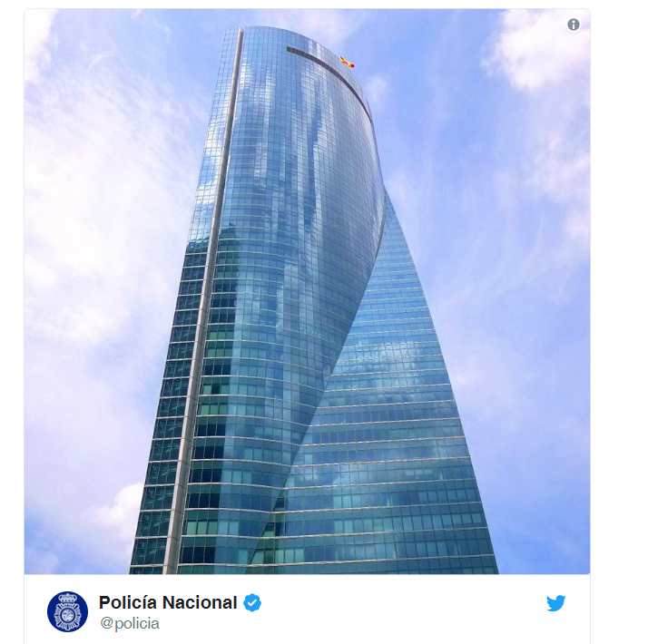Open Twitter via the blue bird logo
Viewport: 648px width, 644px height.
[555, 603]
